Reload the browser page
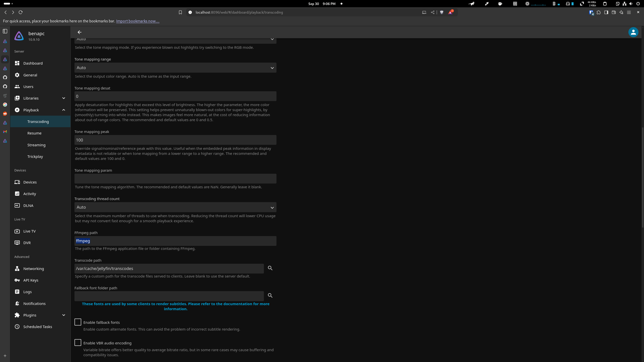This screenshot has height=362, width=644. coord(21,12)
